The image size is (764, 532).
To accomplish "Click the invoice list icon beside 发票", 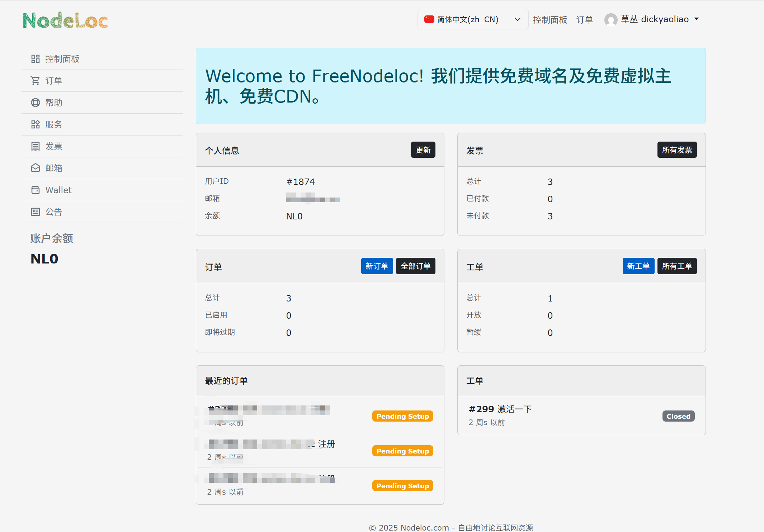I will [35, 146].
